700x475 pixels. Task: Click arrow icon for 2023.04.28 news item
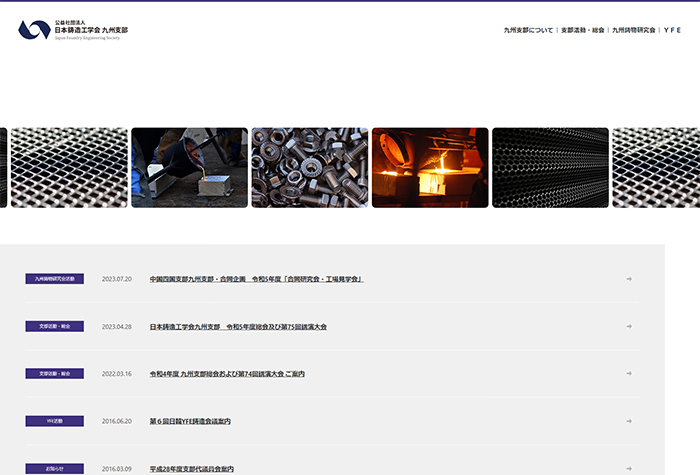pyautogui.click(x=629, y=326)
